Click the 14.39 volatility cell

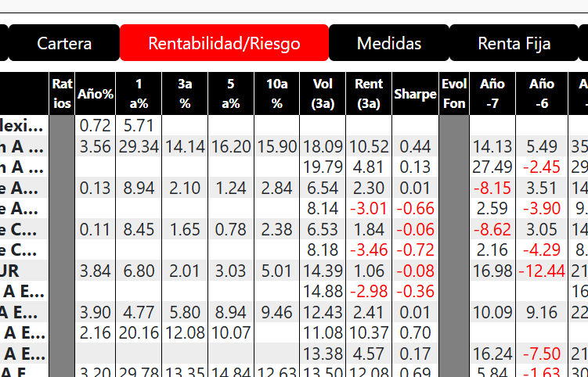tap(323, 271)
